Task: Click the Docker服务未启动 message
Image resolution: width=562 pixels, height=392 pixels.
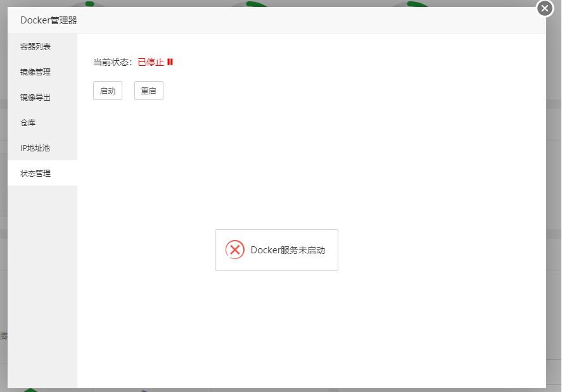Action: [288, 250]
